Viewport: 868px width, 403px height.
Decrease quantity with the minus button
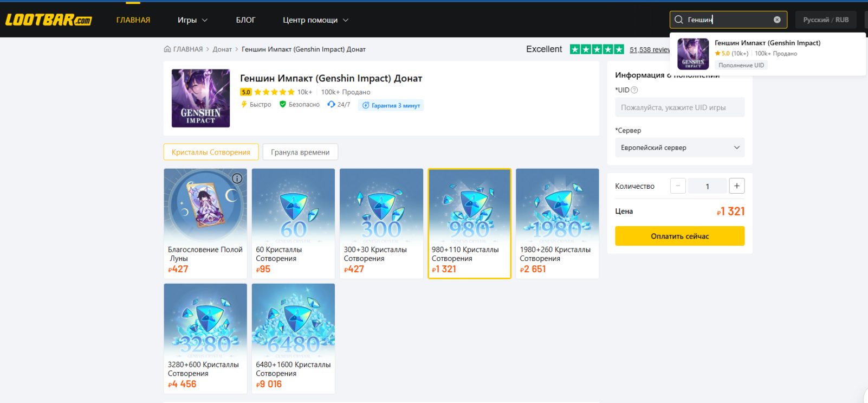[x=678, y=186]
